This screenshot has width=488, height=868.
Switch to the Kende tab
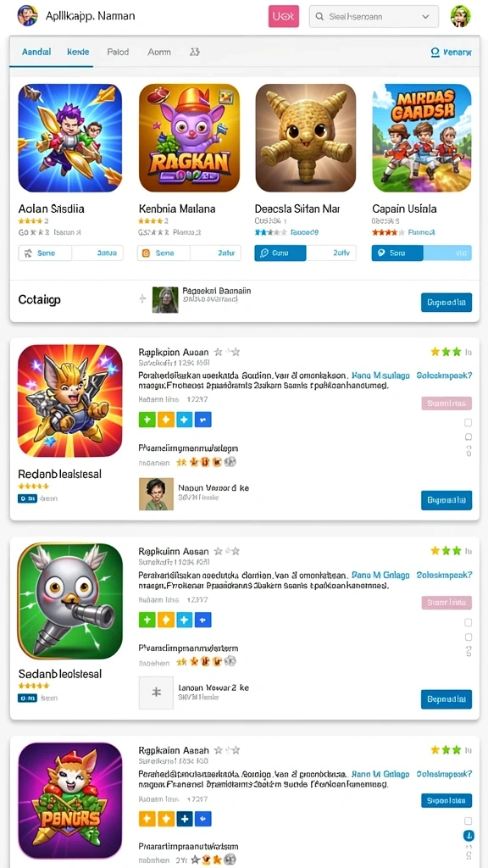click(x=78, y=52)
